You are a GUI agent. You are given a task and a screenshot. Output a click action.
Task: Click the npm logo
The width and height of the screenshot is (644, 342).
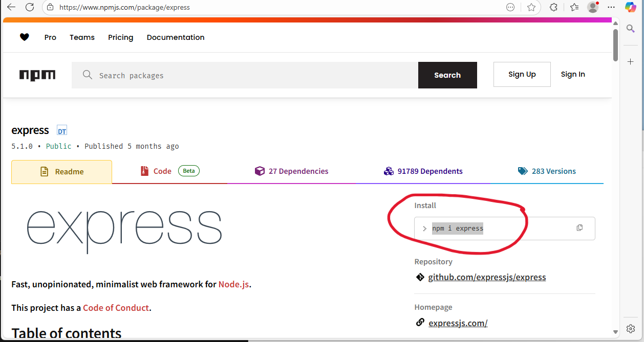[x=37, y=75]
